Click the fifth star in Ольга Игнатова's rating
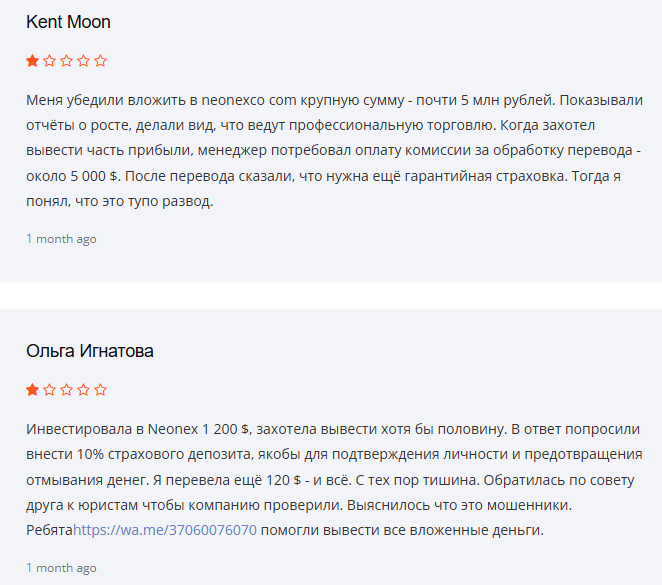 click(100, 389)
